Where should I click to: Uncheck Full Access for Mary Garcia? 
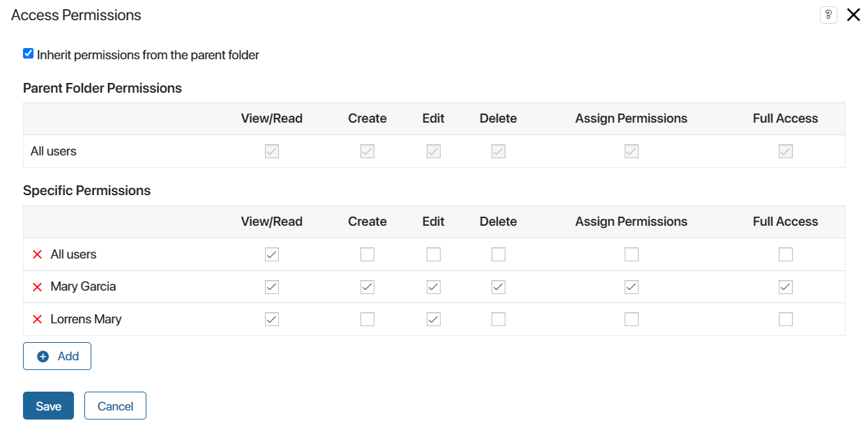click(x=786, y=286)
